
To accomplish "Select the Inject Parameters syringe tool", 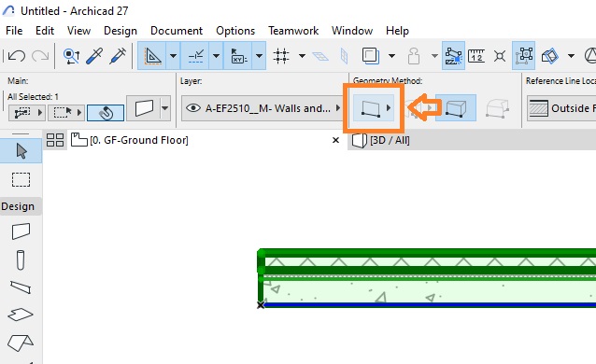I will [x=118, y=56].
